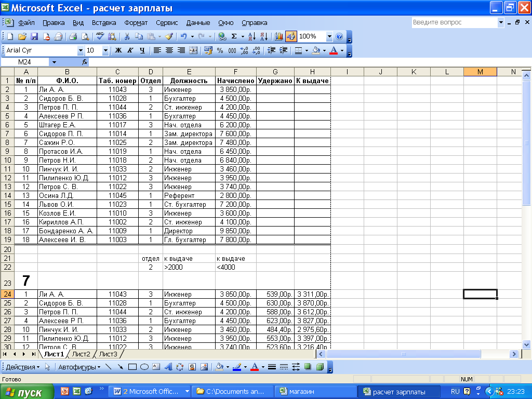Open the Автофигуры dropdown menu

click(x=79, y=367)
